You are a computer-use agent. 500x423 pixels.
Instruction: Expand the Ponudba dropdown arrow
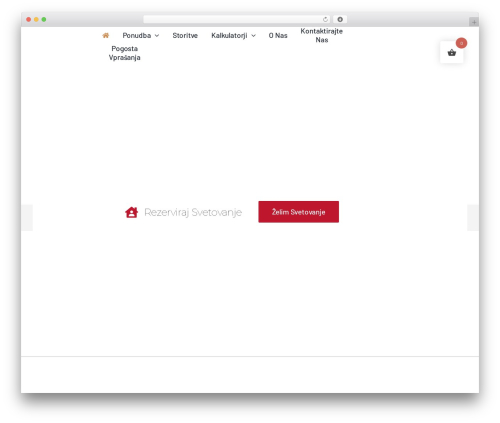click(157, 36)
